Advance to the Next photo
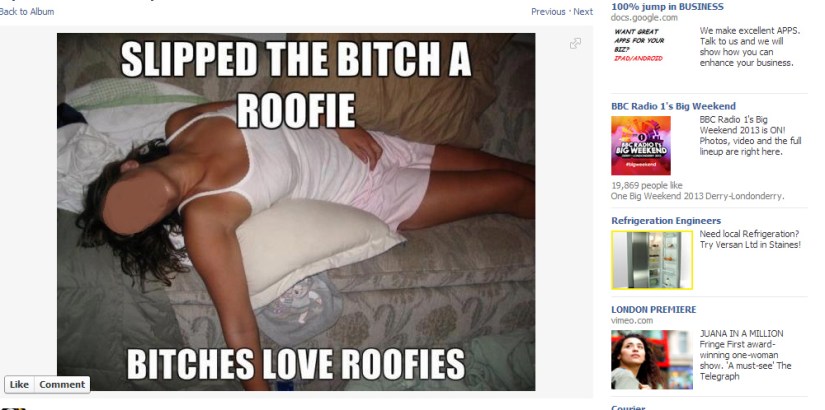The width and height of the screenshot is (825, 410). (x=583, y=12)
